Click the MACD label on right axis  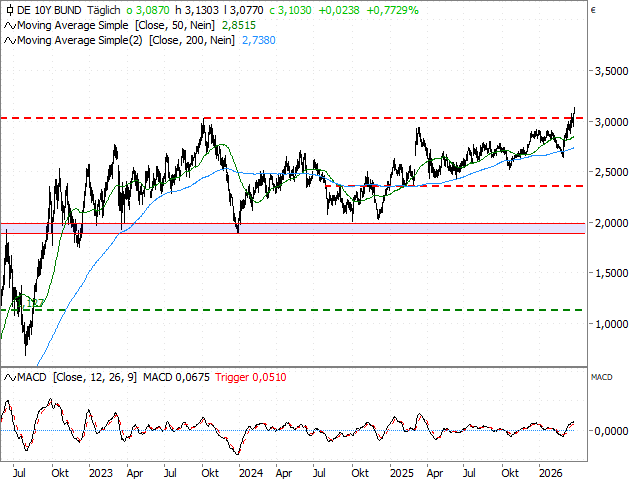coord(601,377)
